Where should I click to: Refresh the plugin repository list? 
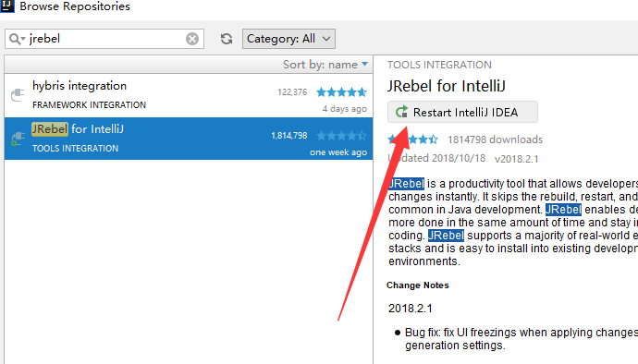click(227, 39)
